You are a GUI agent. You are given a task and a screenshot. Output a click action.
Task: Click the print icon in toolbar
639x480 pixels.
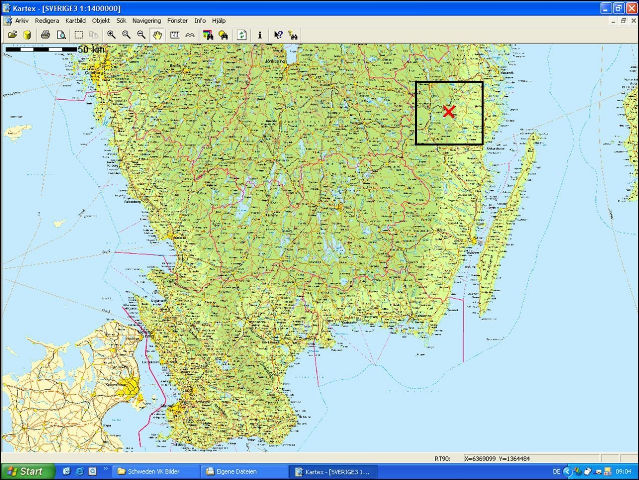pos(45,34)
